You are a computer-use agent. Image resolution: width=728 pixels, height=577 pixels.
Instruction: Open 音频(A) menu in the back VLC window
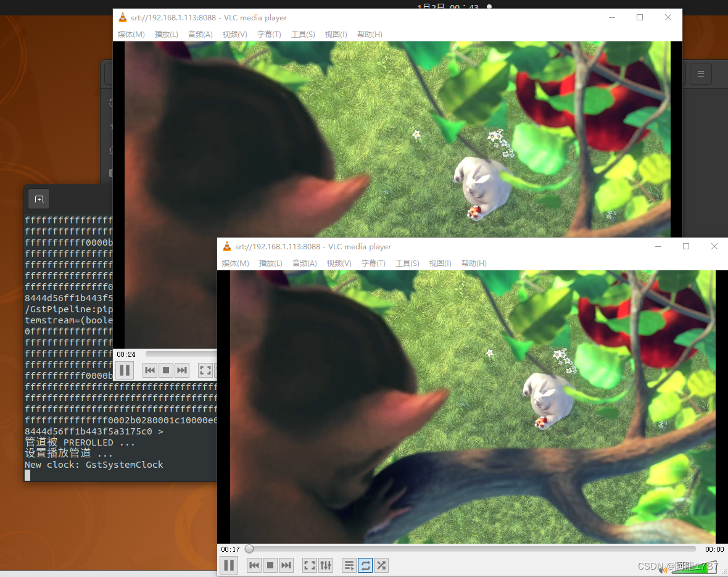(x=200, y=35)
